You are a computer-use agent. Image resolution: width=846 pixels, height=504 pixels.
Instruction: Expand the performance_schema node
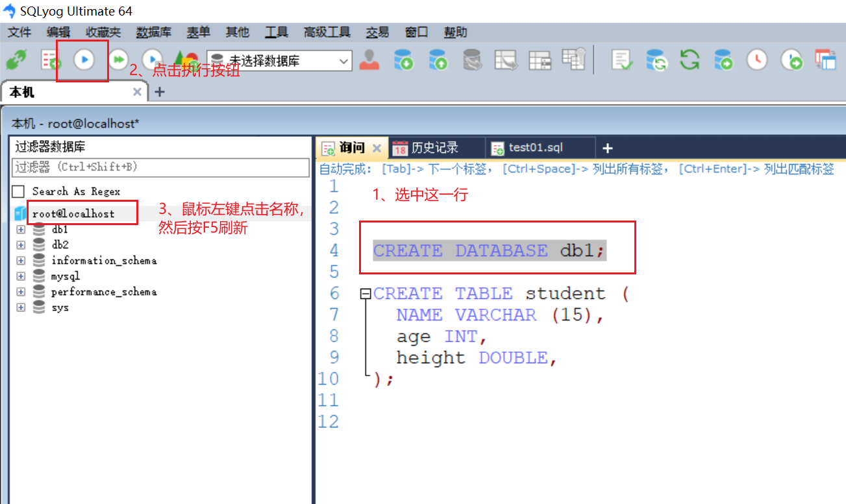[x=21, y=291]
